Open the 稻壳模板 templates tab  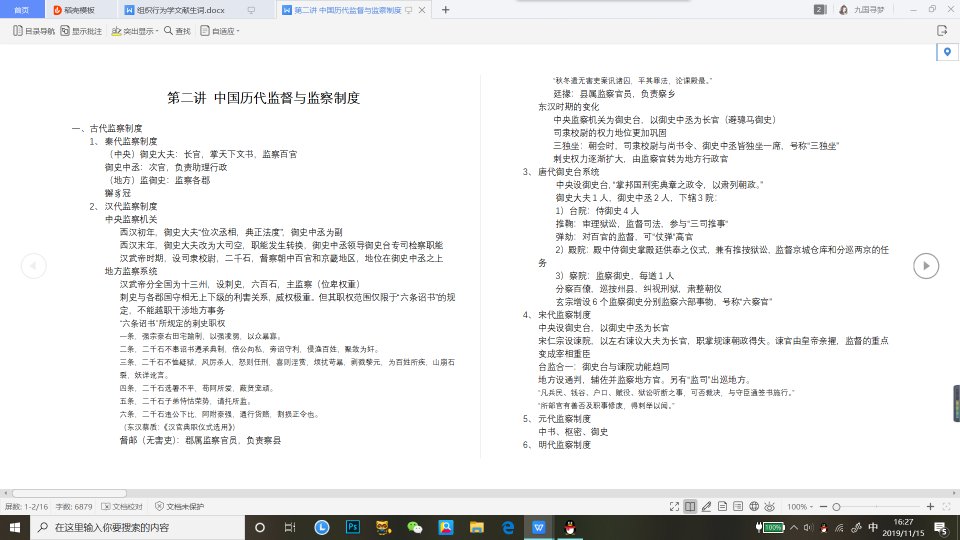click(x=74, y=10)
